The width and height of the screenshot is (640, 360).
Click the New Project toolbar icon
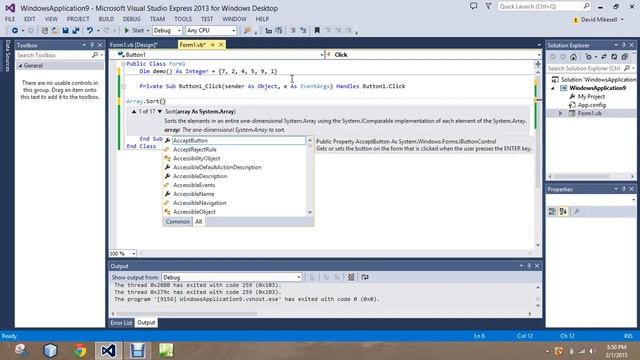click(x=45, y=31)
